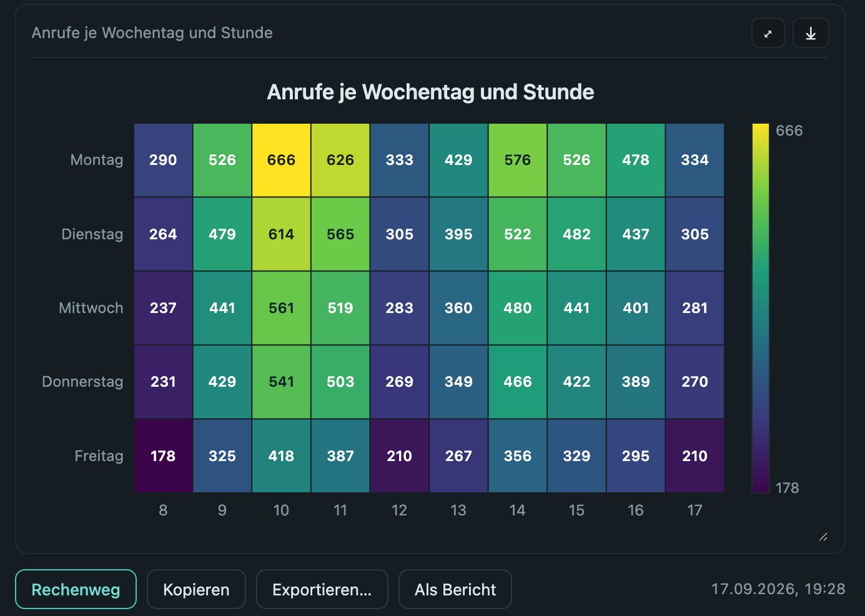Download the heatmap chart
The image size is (865, 616).
click(811, 33)
